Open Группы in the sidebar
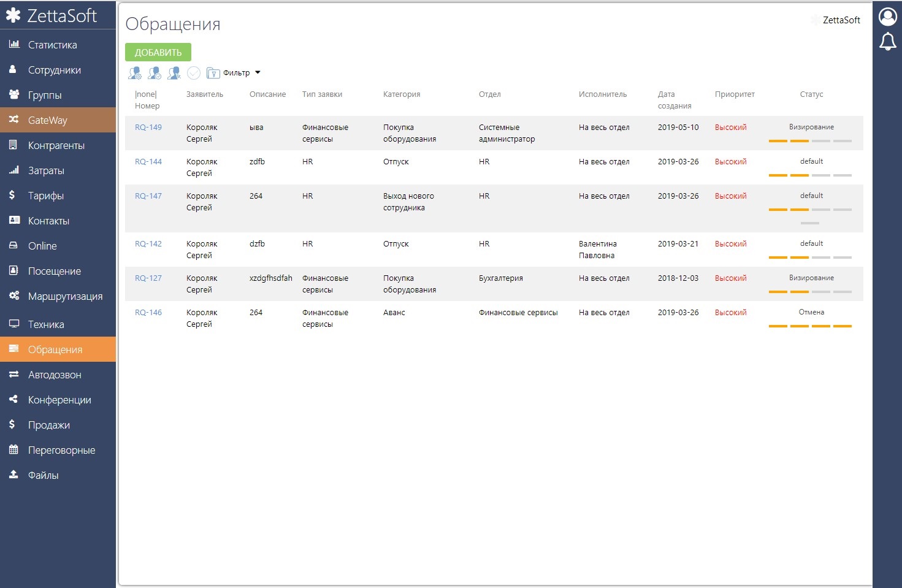The width and height of the screenshot is (902, 588). (58, 95)
